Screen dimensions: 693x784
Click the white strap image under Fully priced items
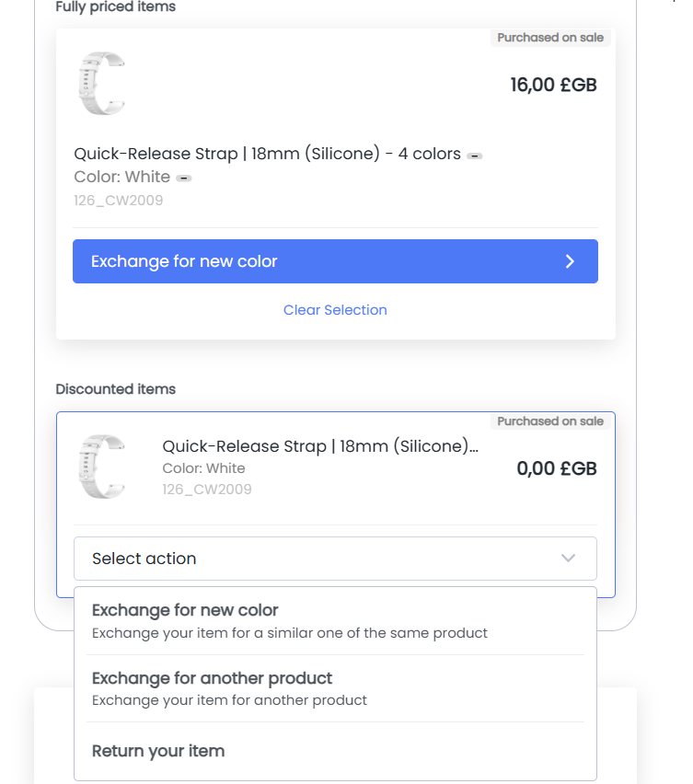101,84
